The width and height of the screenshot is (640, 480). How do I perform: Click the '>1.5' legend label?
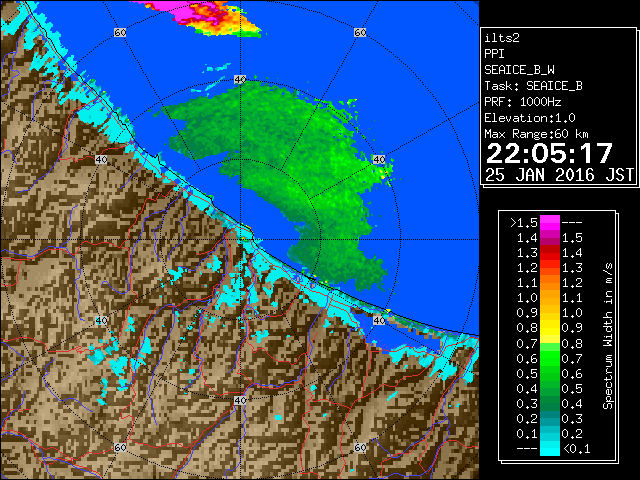524,223
